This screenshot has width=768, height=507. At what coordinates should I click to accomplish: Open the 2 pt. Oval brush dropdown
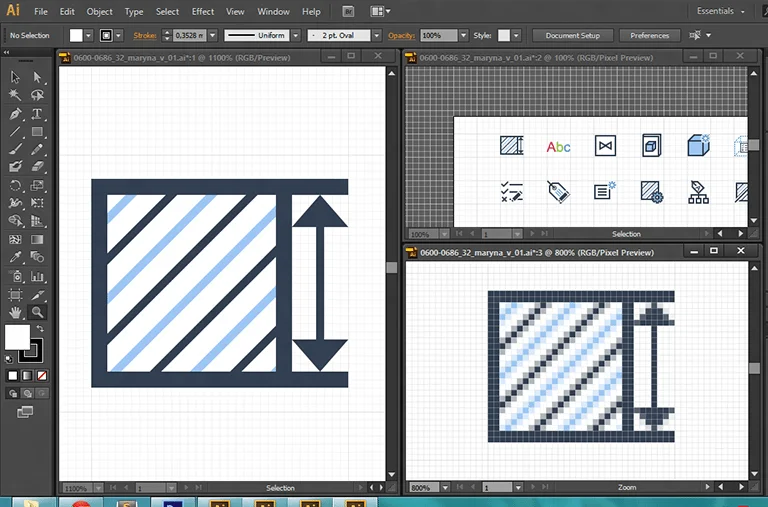pyautogui.click(x=376, y=35)
